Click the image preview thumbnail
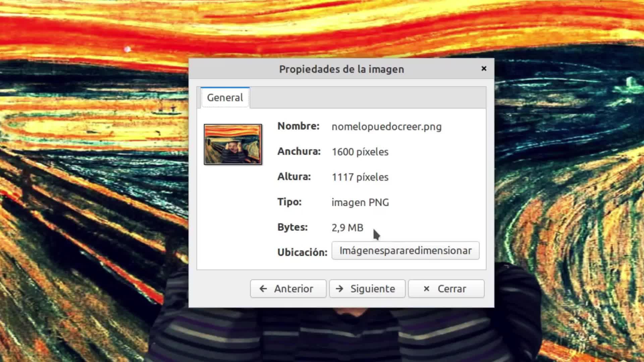Image resolution: width=644 pixels, height=362 pixels. pos(233,144)
